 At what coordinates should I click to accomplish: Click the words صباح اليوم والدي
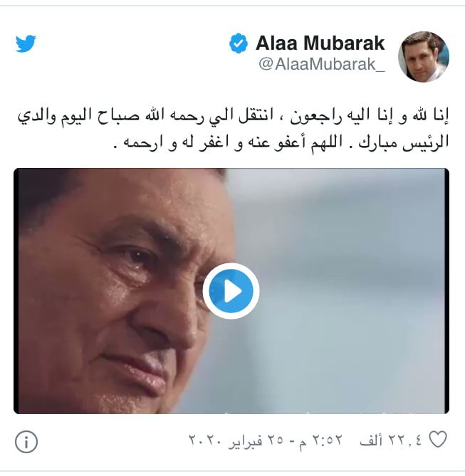point(79,117)
